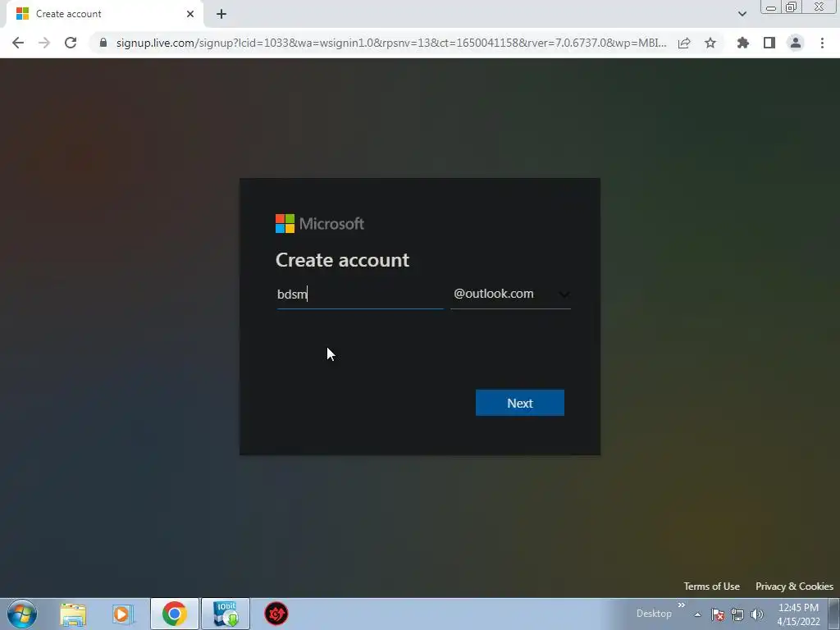The height and width of the screenshot is (630, 840).
Task: Click the share page icon in address bar
Action: click(x=684, y=43)
